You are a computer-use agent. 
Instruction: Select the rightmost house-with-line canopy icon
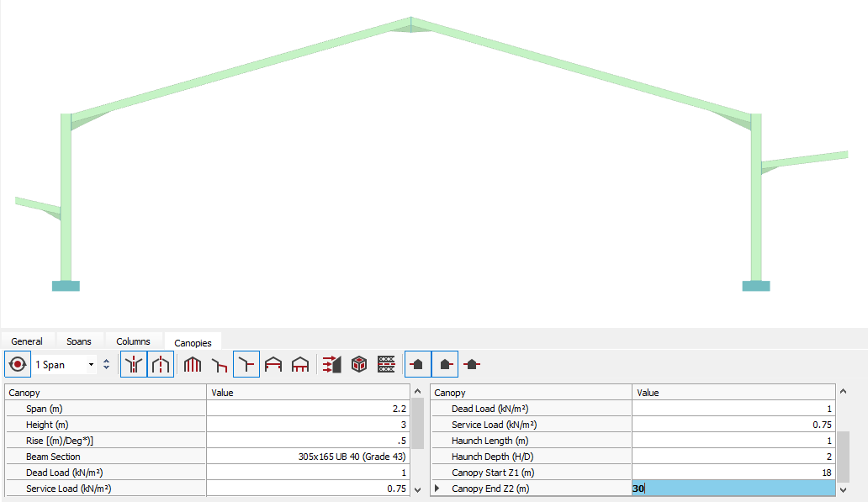tap(472, 365)
